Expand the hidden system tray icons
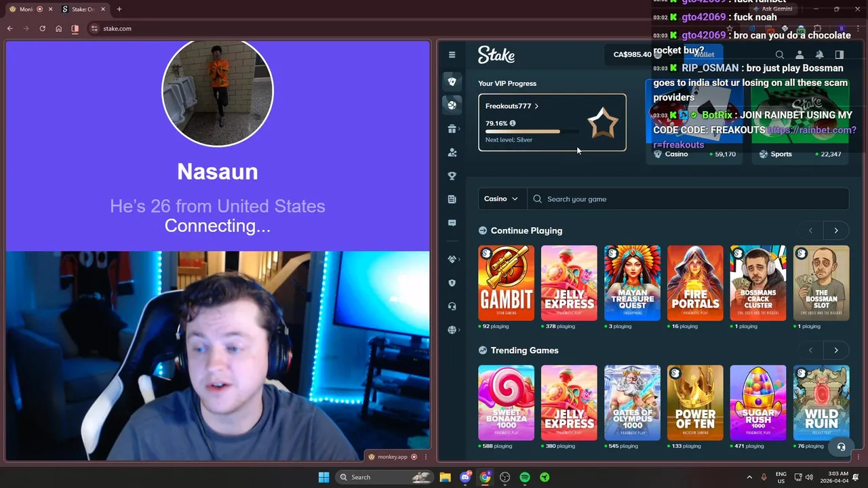 click(749, 477)
